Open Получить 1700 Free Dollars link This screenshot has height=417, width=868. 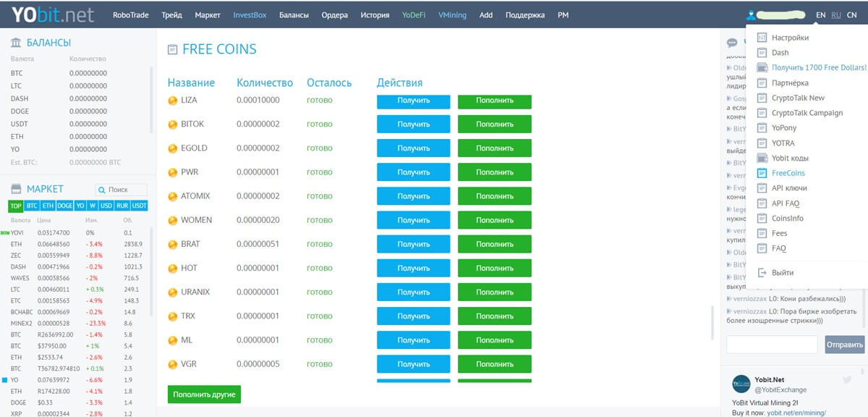[819, 67]
